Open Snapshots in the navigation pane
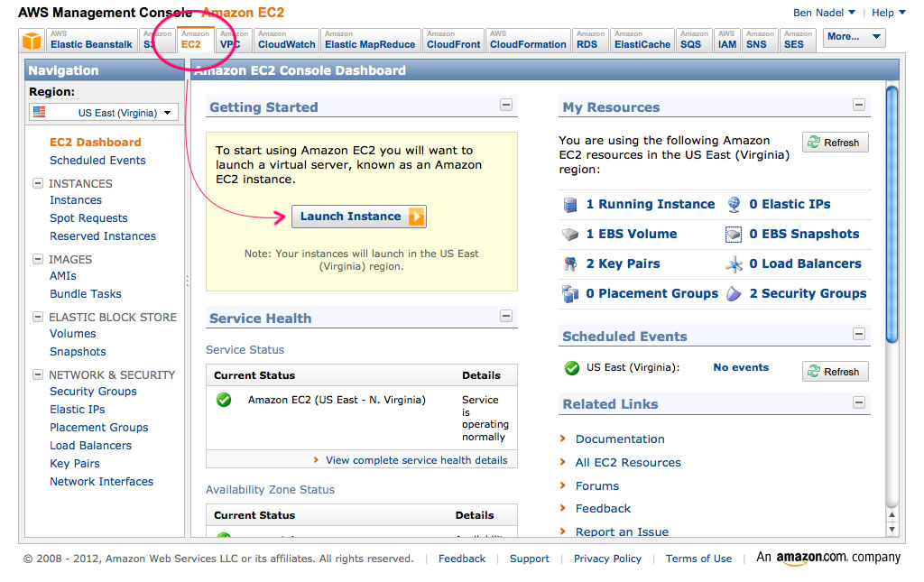This screenshot has height=582, width=924. [x=78, y=352]
